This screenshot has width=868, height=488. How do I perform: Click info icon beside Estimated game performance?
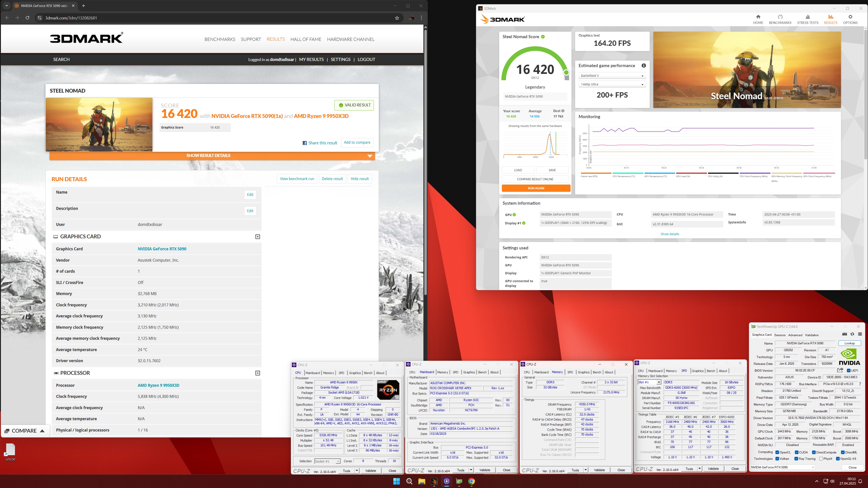click(644, 66)
